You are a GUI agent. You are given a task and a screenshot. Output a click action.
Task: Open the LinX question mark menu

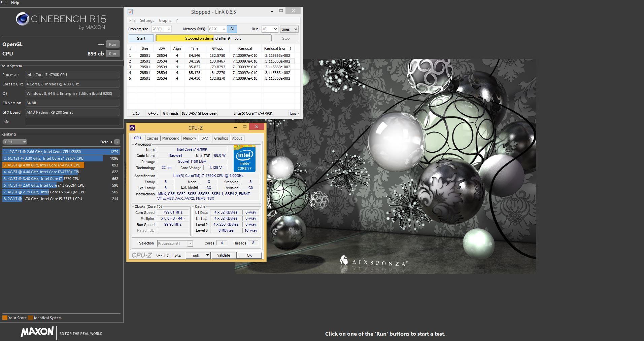tap(177, 21)
